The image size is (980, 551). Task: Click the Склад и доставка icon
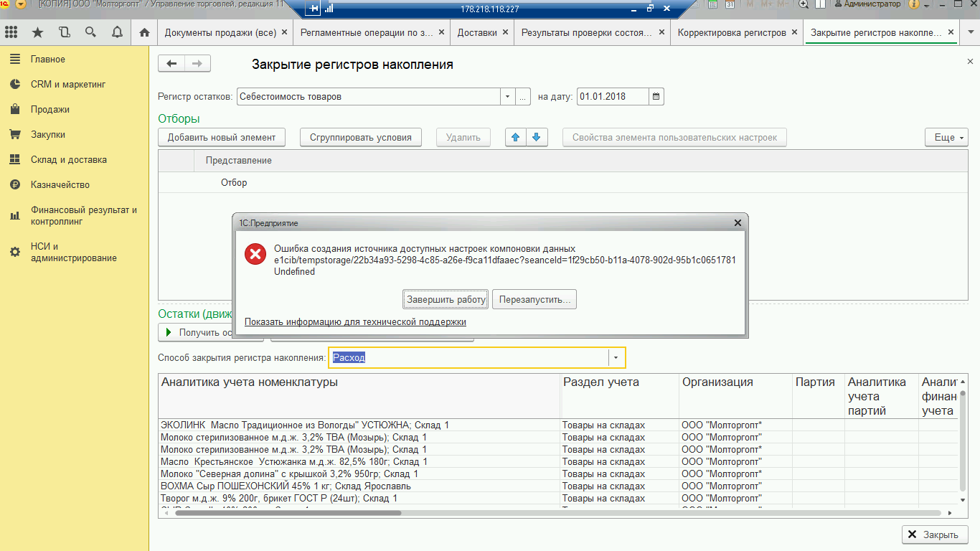pyautogui.click(x=15, y=160)
